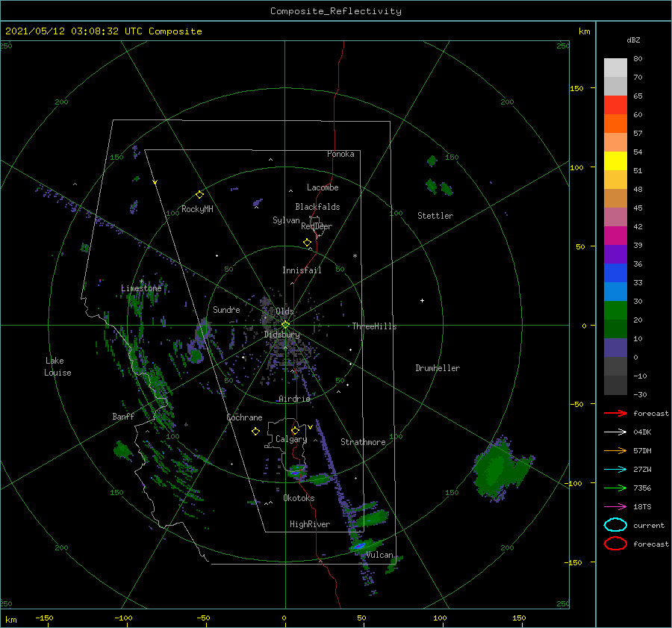Screen dimensions: 672x628
Task: Click the Olds city label
Action: [284, 311]
